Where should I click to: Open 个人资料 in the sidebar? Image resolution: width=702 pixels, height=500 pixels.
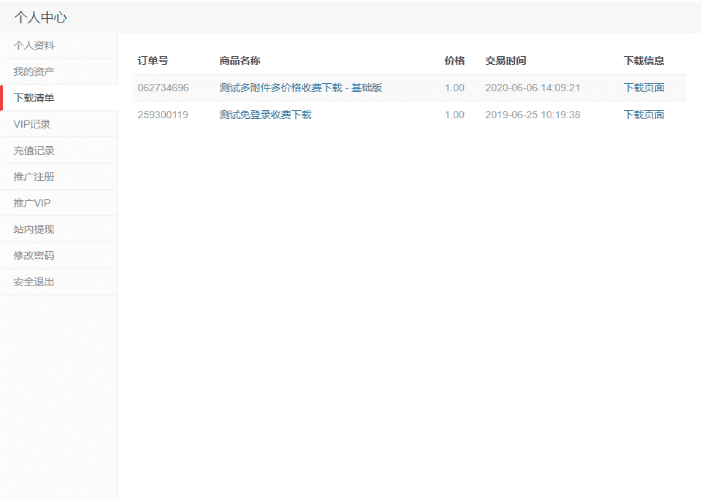pos(34,46)
